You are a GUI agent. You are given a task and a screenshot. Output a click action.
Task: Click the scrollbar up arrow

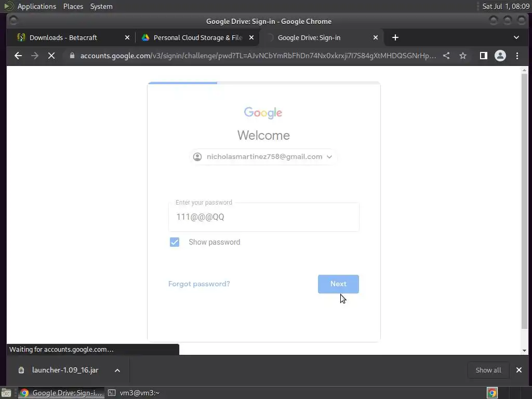(525, 70)
